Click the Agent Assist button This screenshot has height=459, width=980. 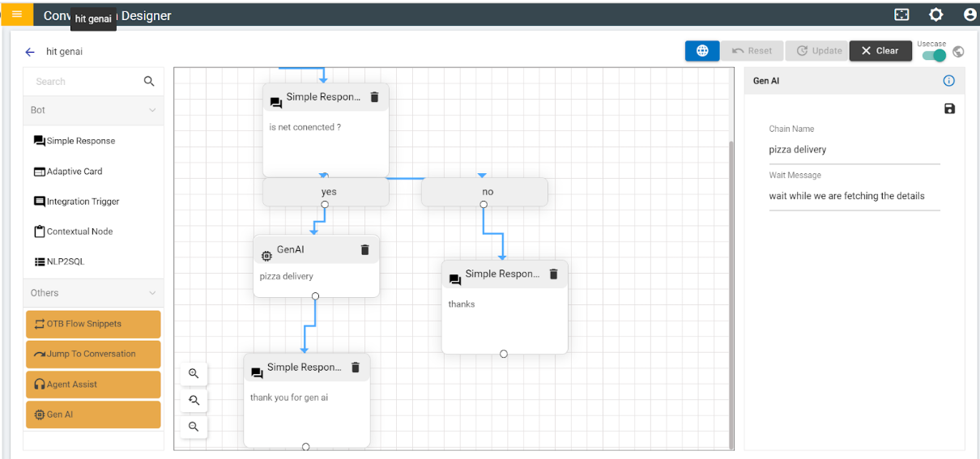(x=93, y=385)
